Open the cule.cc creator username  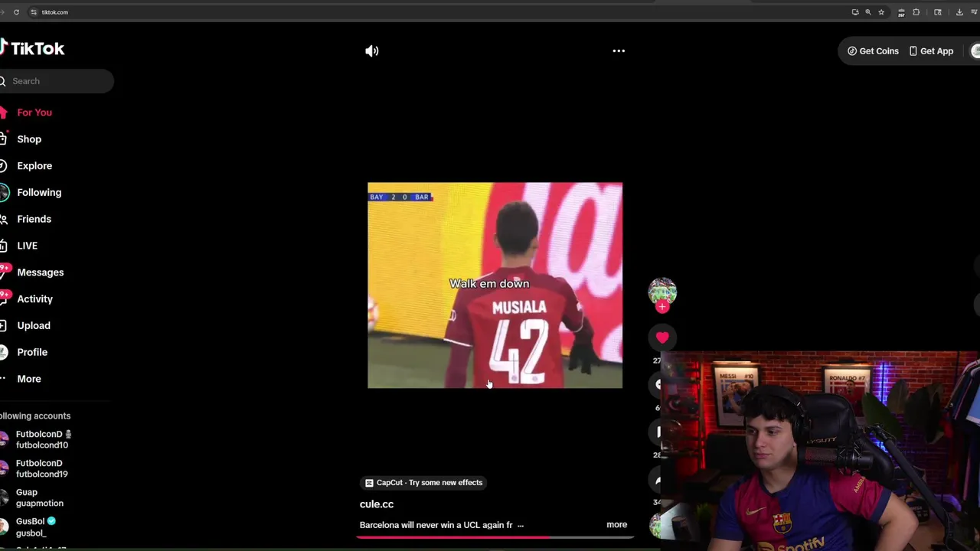click(x=377, y=504)
